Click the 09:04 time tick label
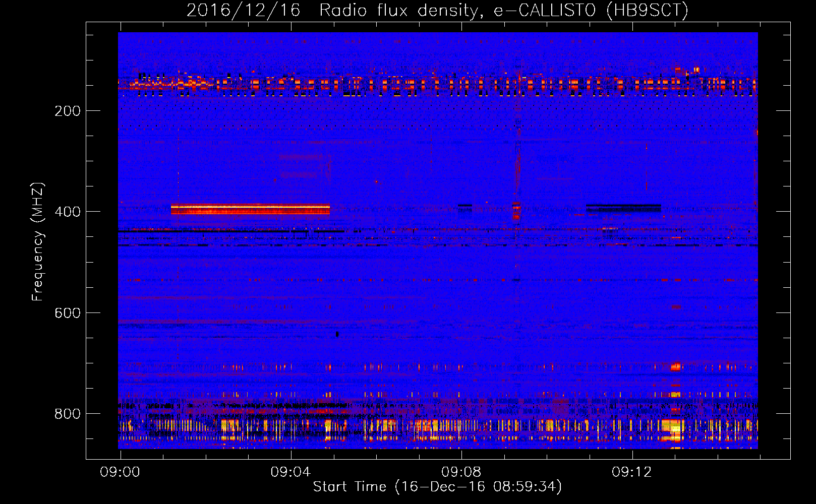 pyautogui.click(x=290, y=472)
